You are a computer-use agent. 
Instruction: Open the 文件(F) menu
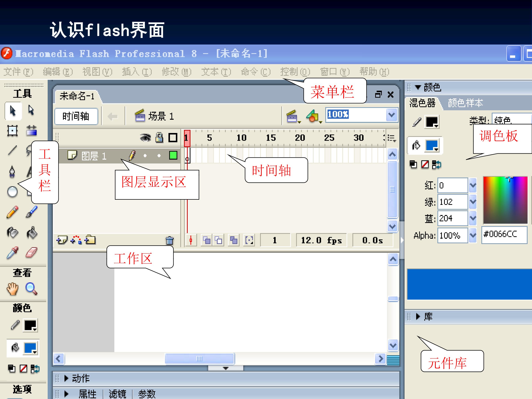(18, 72)
